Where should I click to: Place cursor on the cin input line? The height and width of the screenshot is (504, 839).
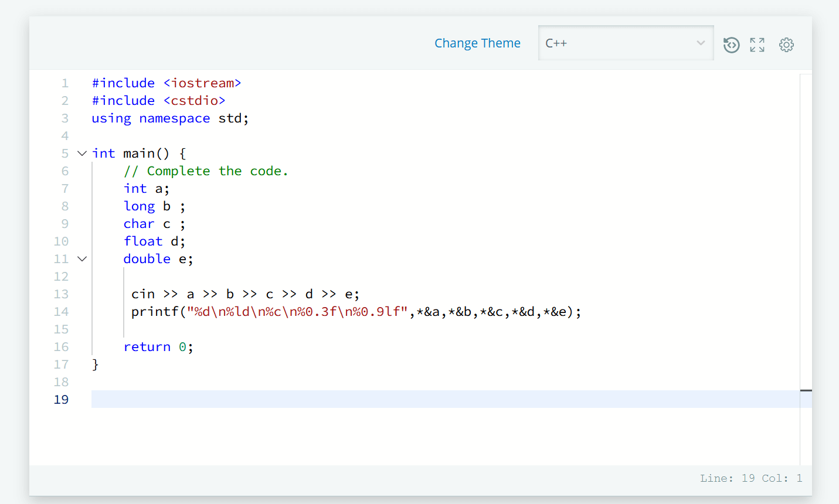point(246,294)
